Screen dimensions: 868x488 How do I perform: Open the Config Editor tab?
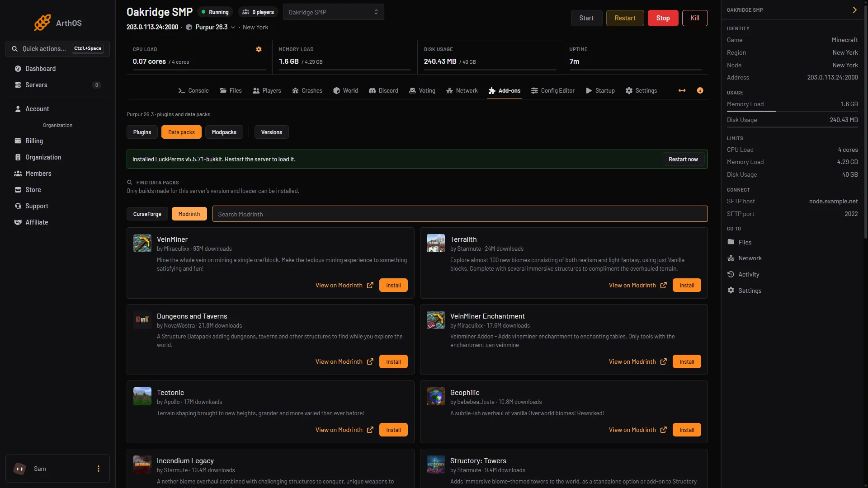pos(553,90)
